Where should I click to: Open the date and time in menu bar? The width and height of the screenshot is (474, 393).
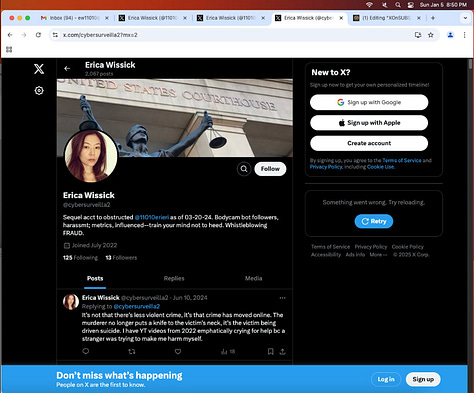443,5
